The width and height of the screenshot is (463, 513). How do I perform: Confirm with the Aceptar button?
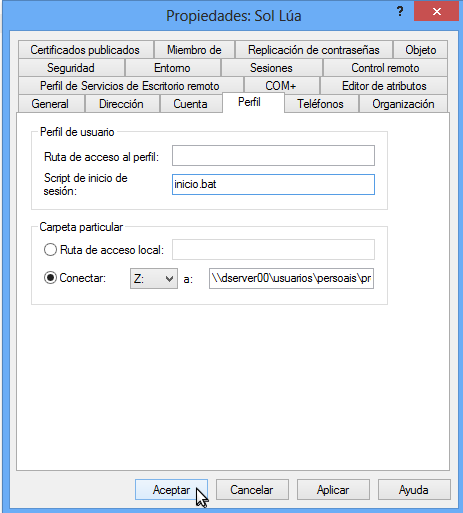(171, 490)
